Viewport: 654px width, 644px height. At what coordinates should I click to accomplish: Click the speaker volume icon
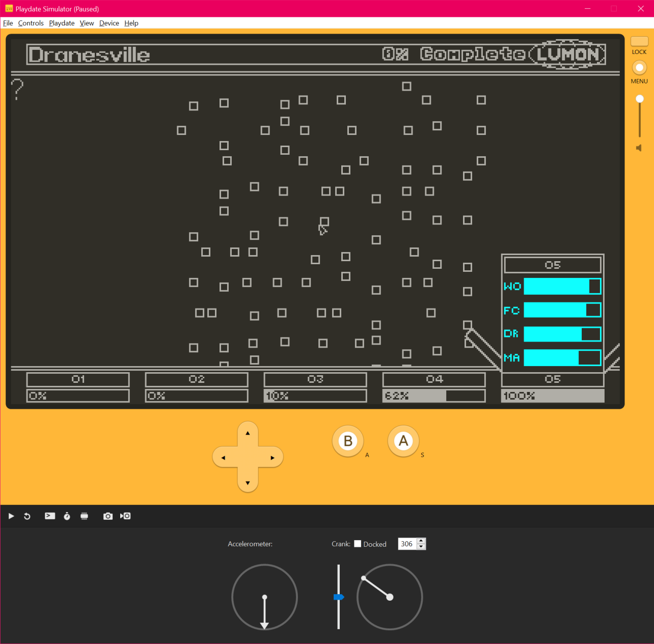click(x=639, y=148)
